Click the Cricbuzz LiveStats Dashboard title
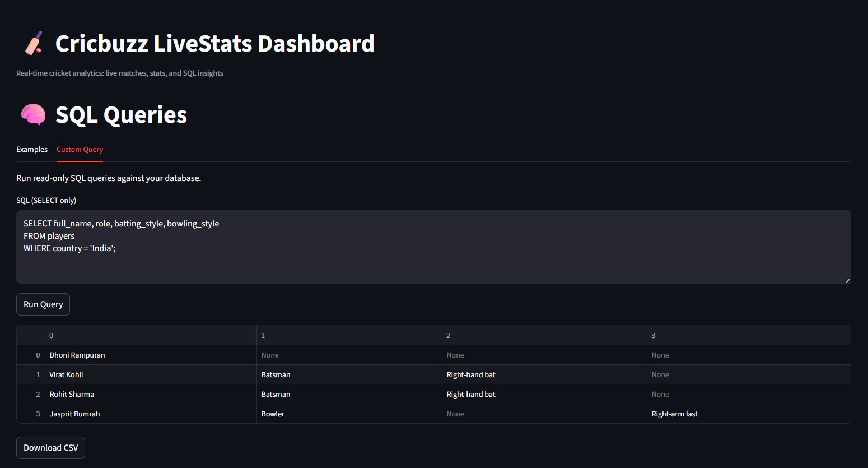This screenshot has width=868, height=468. [215, 44]
